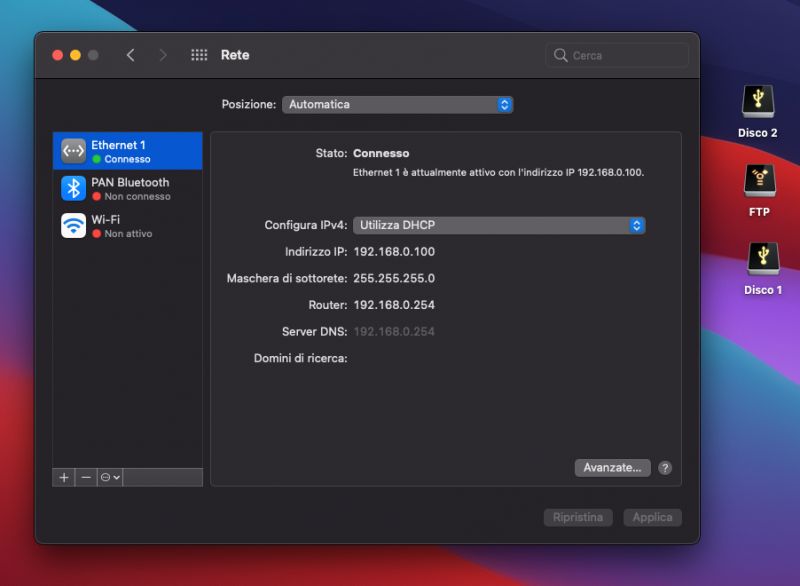The width and height of the screenshot is (800, 586).
Task: Click the back navigation arrow
Action: point(131,55)
